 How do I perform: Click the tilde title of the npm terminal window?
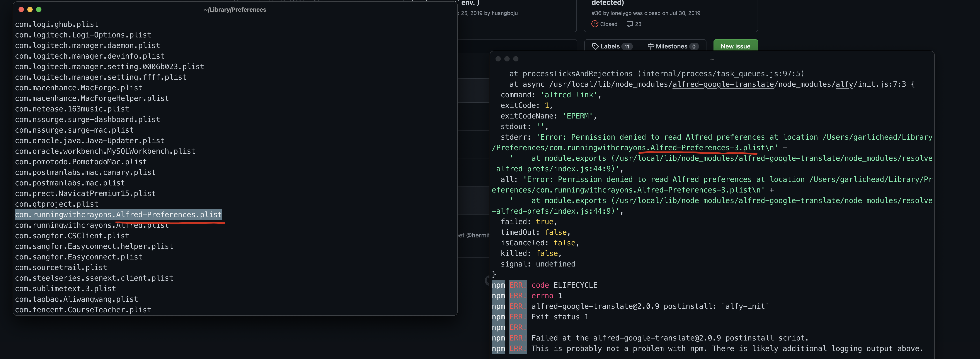coord(712,59)
